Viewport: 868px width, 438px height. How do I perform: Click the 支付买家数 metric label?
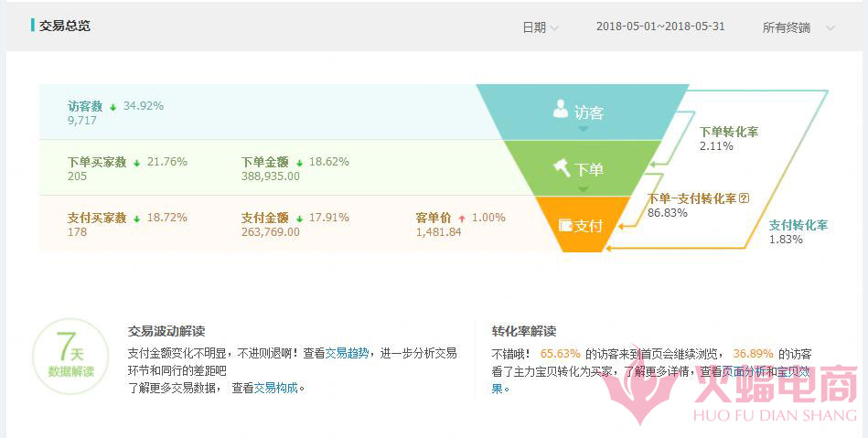tap(97, 218)
